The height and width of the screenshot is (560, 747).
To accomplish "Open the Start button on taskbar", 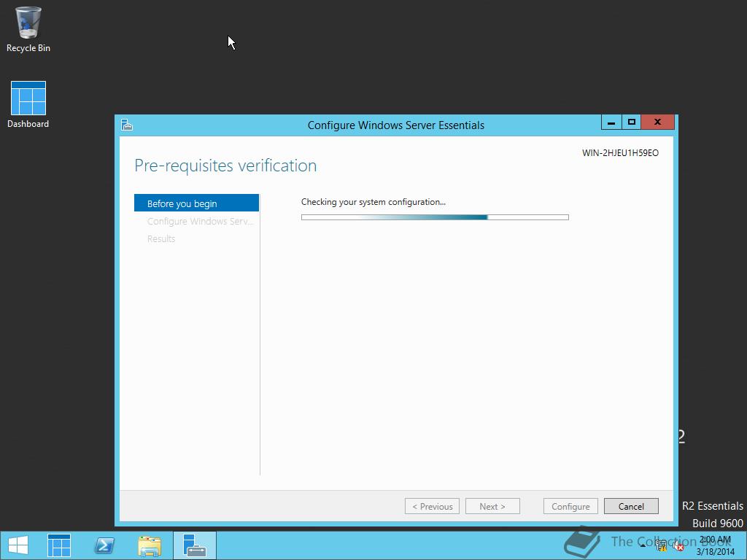I will click(18, 545).
